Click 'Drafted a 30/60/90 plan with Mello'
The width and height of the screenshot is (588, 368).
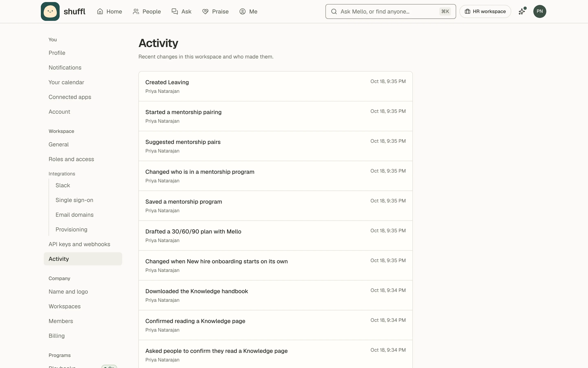coord(276,236)
